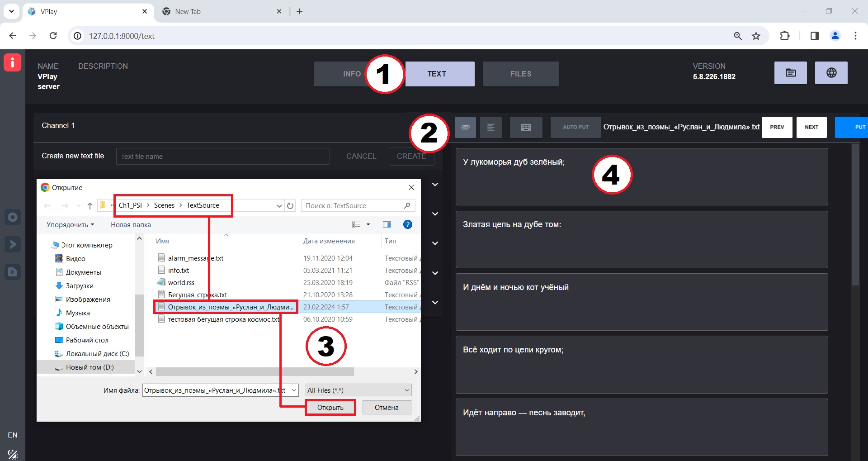
Task: Click the record circle sidebar icon
Action: coord(13,217)
